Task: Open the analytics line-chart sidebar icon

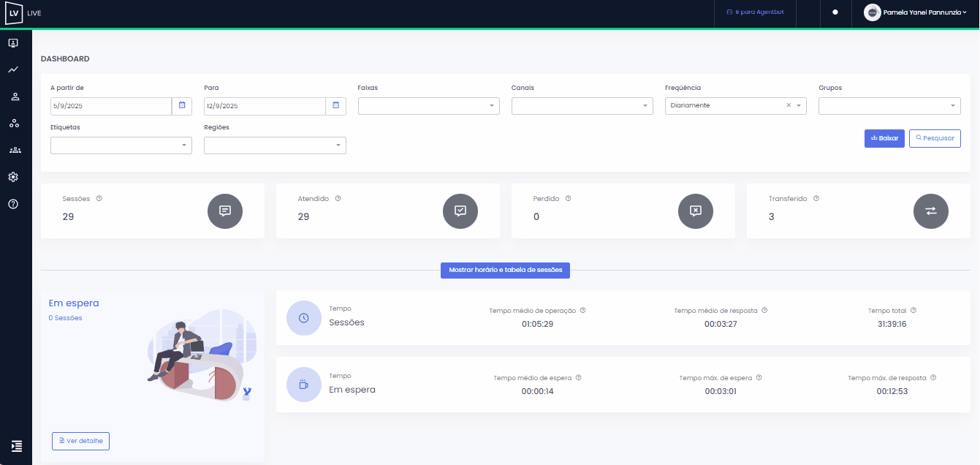Action: click(x=13, y=69)
